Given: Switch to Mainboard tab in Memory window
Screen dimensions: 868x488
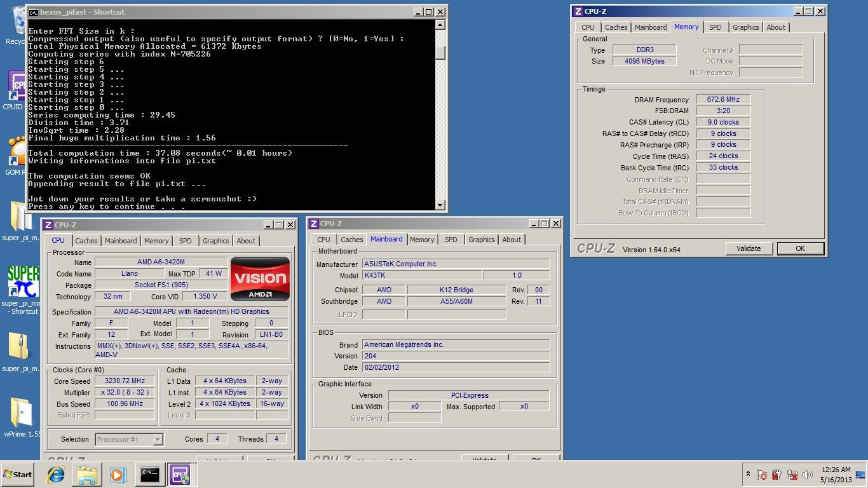Looking at the screenshot, I should 651,27.
